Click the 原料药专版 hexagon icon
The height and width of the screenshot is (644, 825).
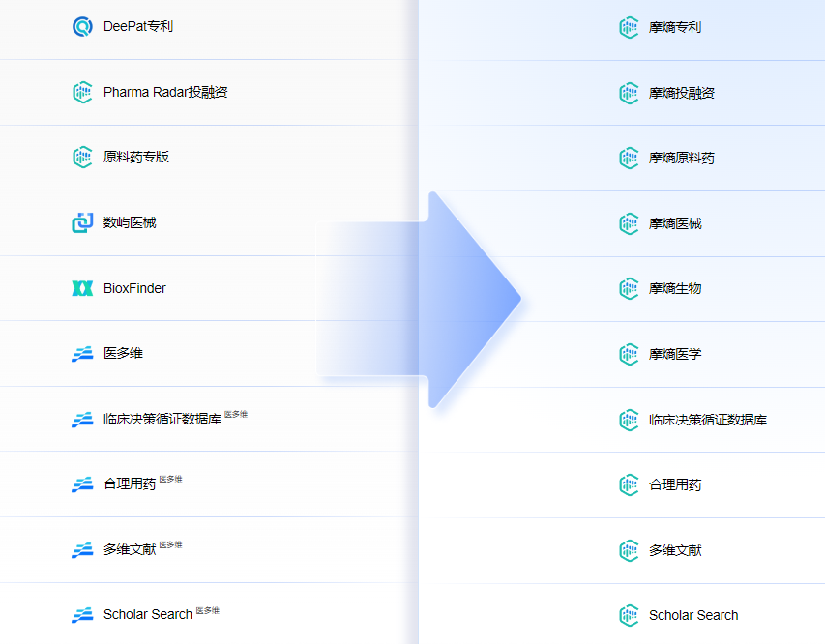pos(82,158)
